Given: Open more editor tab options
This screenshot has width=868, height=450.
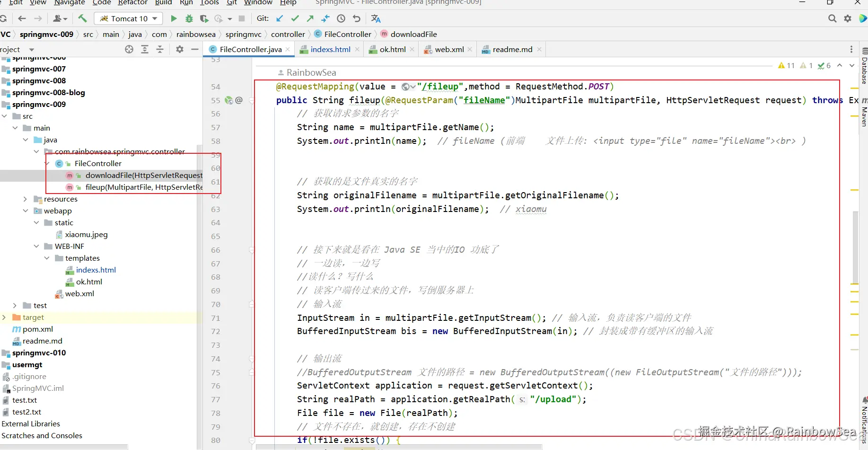Looking at the screenshot, I should [851, 49].
